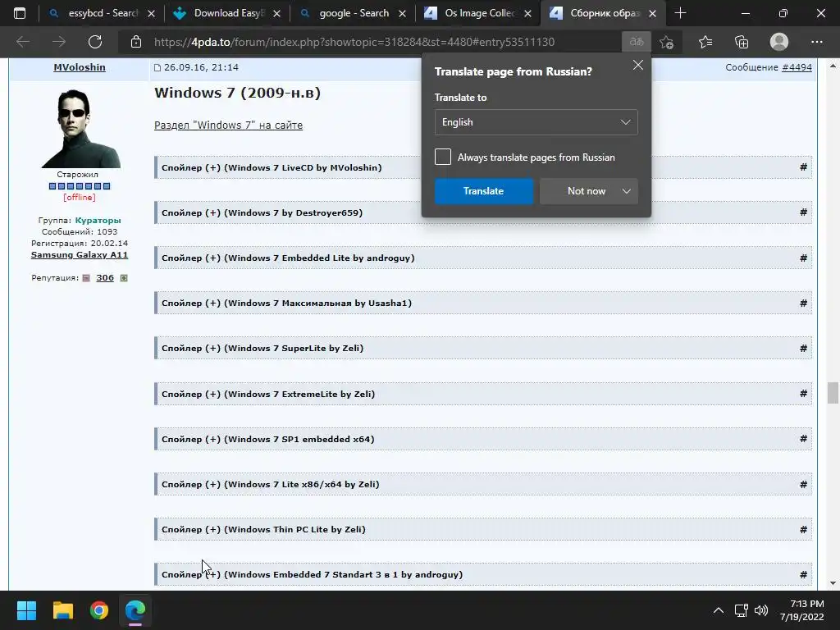Viewport: 840px width, 630px height.
Task: Click the browser forward arrow
Action: 59,42
